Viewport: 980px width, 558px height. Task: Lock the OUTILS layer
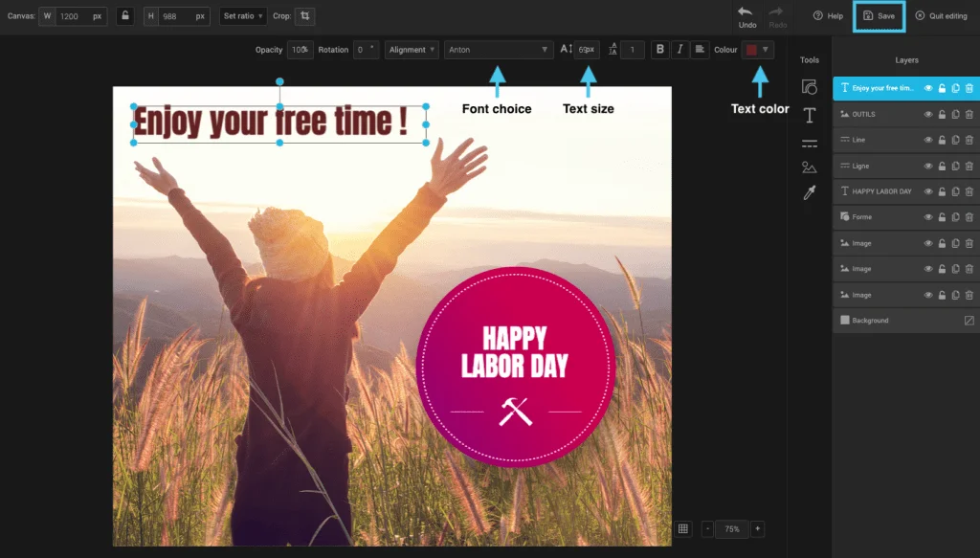[x=942, y=114]
